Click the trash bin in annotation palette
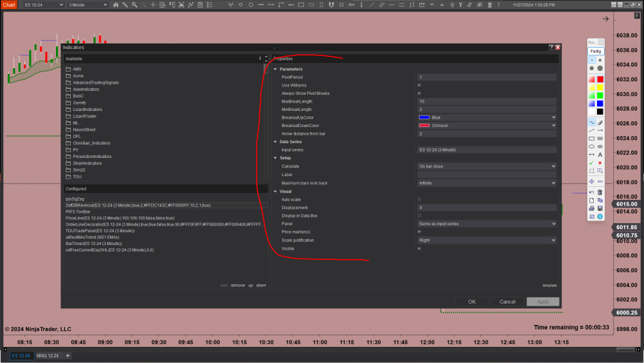 click(600, 192)
